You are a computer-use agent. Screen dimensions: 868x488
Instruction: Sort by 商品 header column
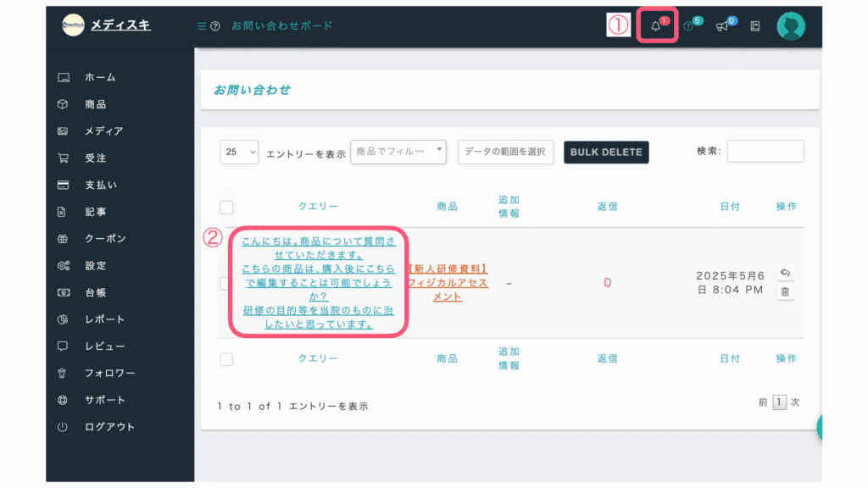(447, 207)
